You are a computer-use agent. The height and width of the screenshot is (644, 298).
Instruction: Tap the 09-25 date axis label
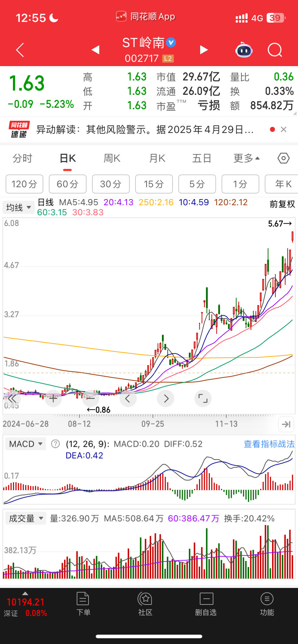(x=153, y=424)
